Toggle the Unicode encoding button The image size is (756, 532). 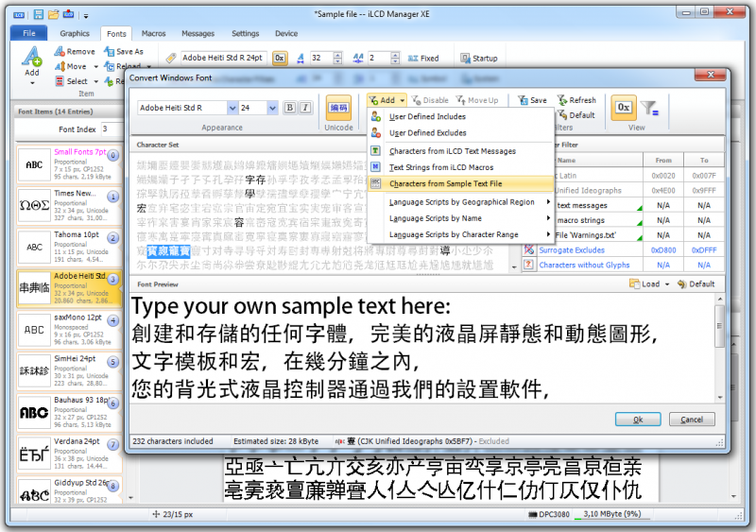[338, 108]
